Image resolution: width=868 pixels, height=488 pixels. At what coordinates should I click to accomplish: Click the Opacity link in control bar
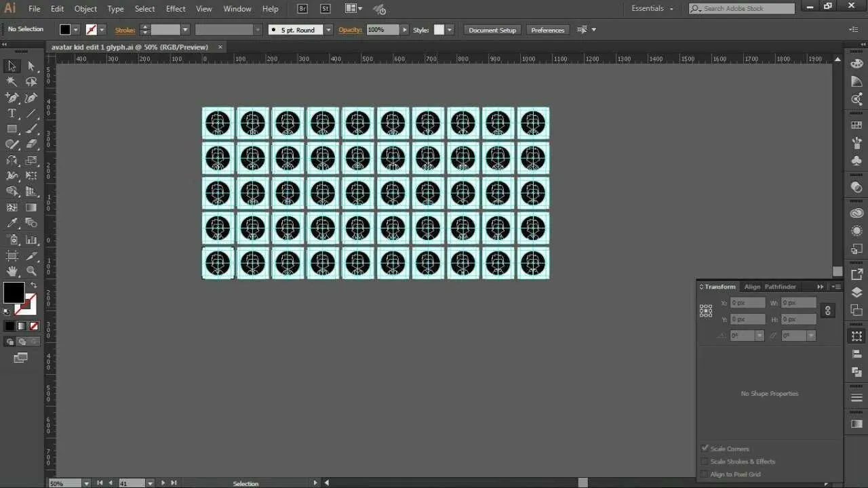click(x=350, y=30)
